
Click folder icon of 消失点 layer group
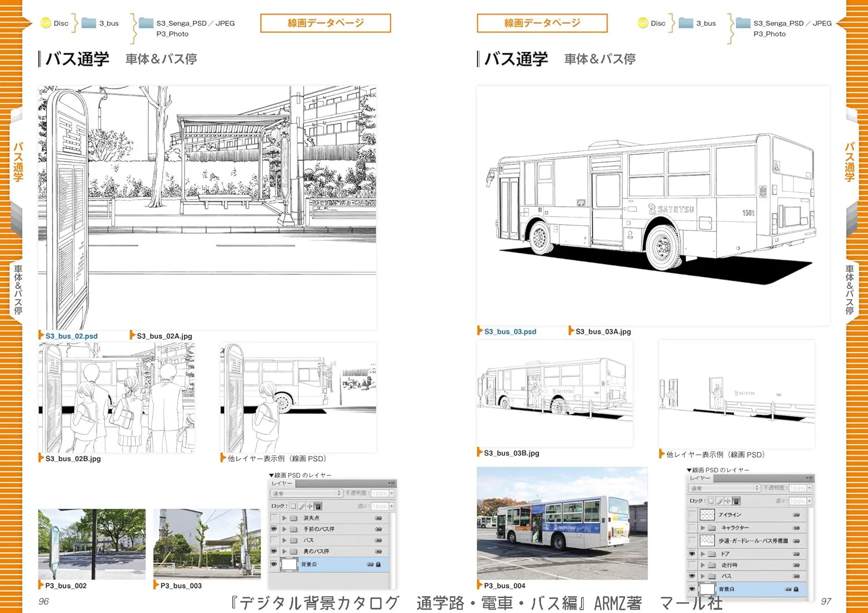click(x=293, y=518)
